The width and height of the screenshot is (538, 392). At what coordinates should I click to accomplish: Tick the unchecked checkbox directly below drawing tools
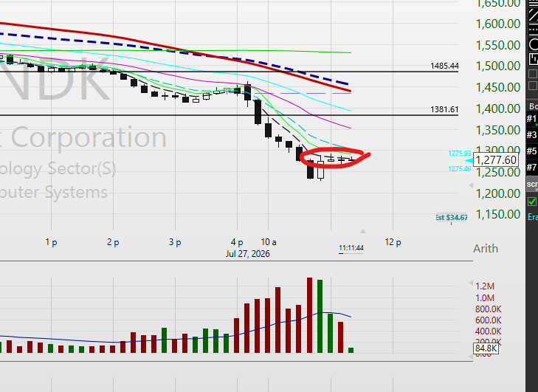(533, 74)
